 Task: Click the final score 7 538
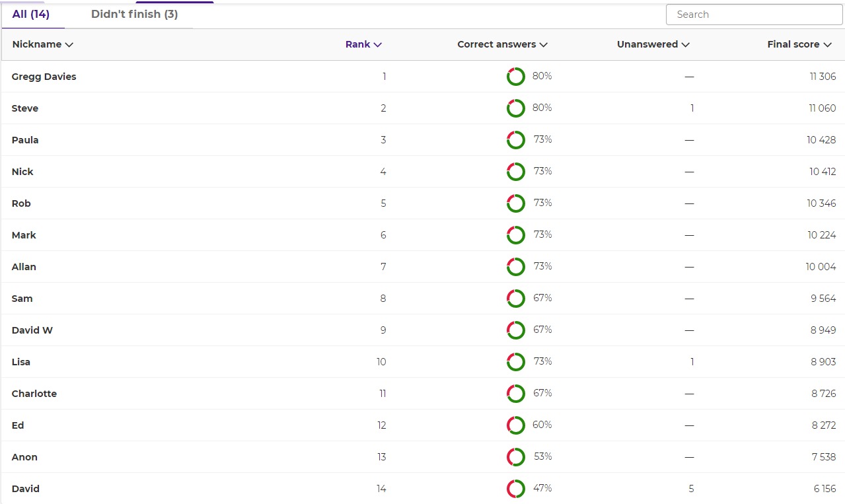(x=824, y=457)
